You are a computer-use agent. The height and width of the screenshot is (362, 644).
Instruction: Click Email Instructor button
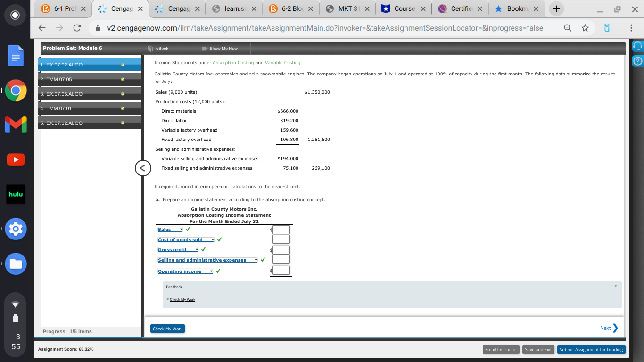[x=501, y=349]
